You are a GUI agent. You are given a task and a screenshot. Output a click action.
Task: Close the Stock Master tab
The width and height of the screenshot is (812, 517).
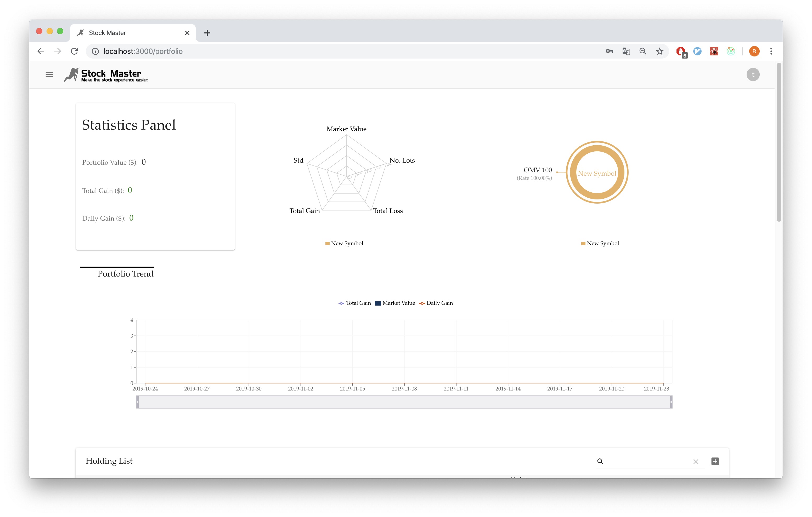point(187,33)
